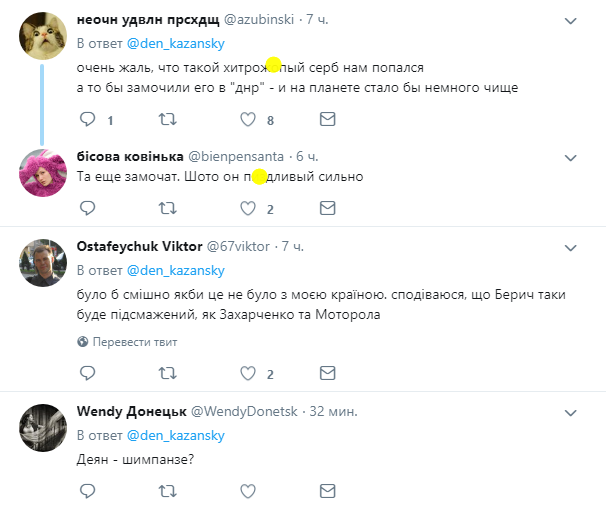The width and height of the screenshot is (606, 508).
Task: Share Ostafeychuk Viktor's tweet by message
Action: [x=327, y=373]
